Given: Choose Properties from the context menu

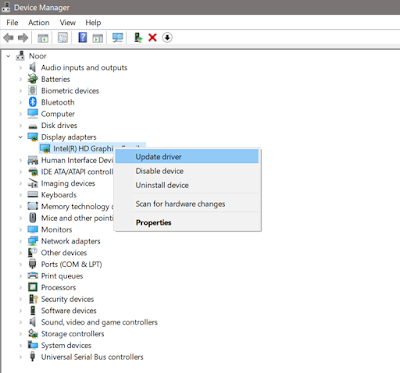Looking at the screenshot, I should 187,222.
